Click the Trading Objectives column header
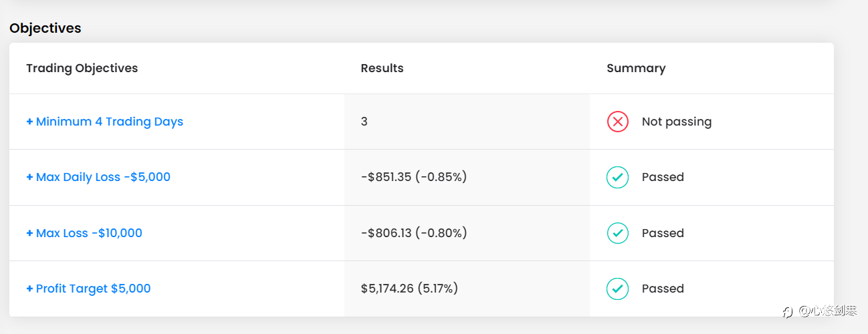This screenshot has width=868, height=334. tap(82, 68)
